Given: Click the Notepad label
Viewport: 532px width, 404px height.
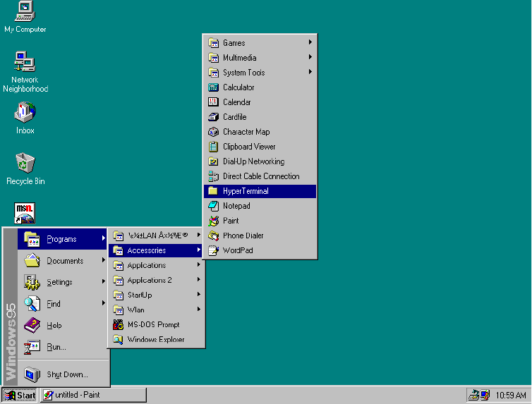Looking at the screenshot, I should tap(236, 206).
